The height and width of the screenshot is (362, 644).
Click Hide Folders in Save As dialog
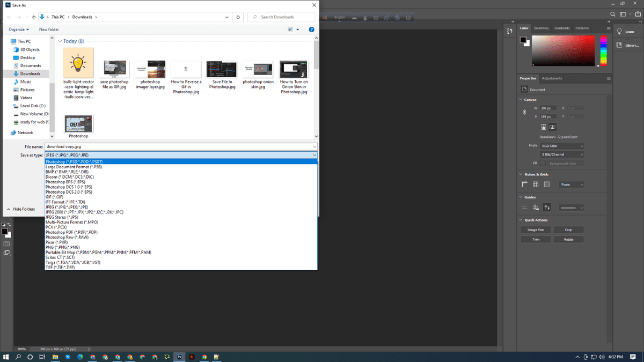21,209
